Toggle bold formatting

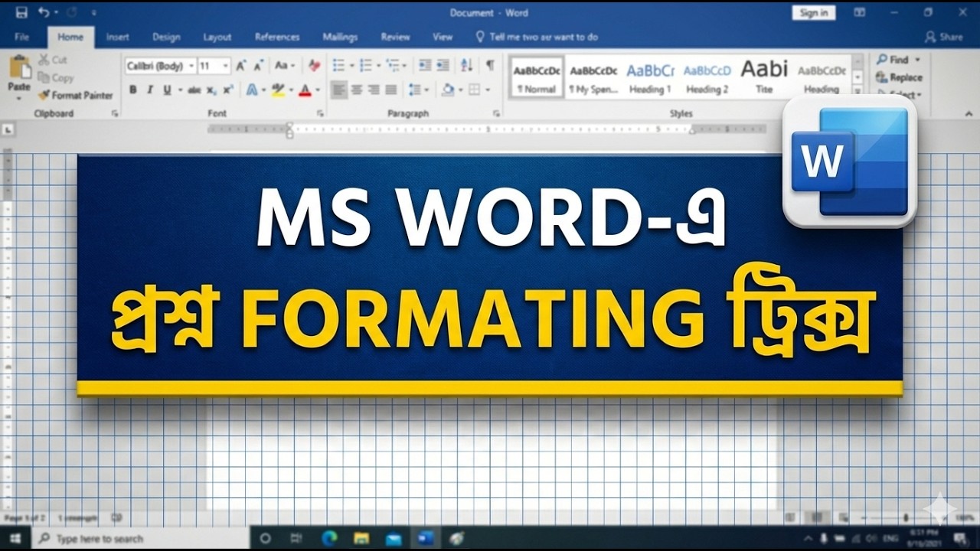(x=132, y=90)
